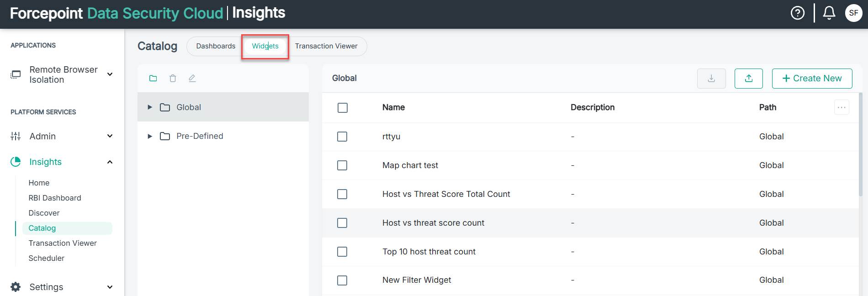The width and height of the screenshot is (868, 296).
Task: Select Host vs Threat Score Total Count checkbox
Action: [x=342, y=194]
